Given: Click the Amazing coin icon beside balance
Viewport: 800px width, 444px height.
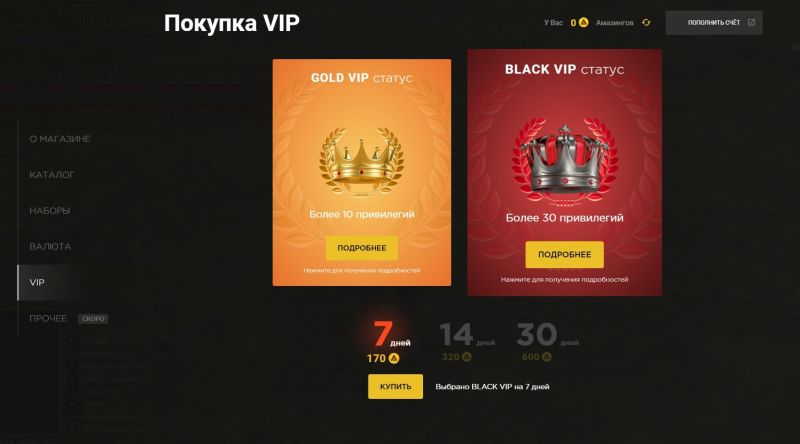Looking at the screenshot, I should (x=584, y=22).
